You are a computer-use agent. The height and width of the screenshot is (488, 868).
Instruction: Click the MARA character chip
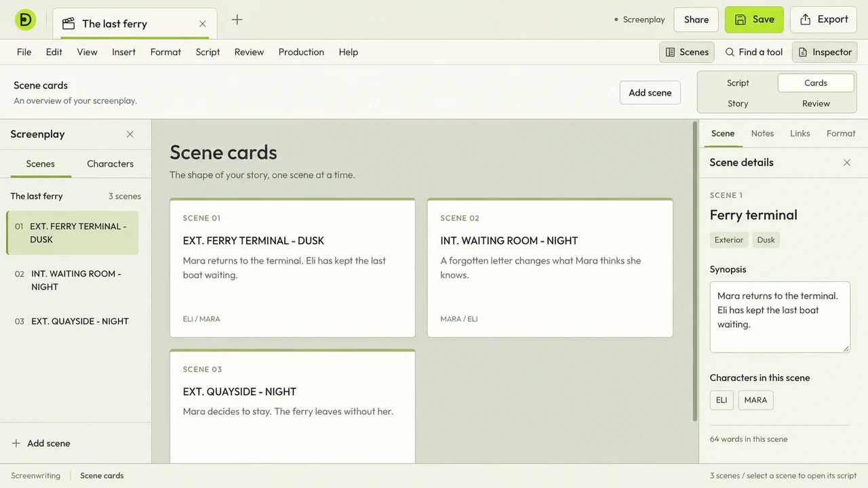[755, 400]
